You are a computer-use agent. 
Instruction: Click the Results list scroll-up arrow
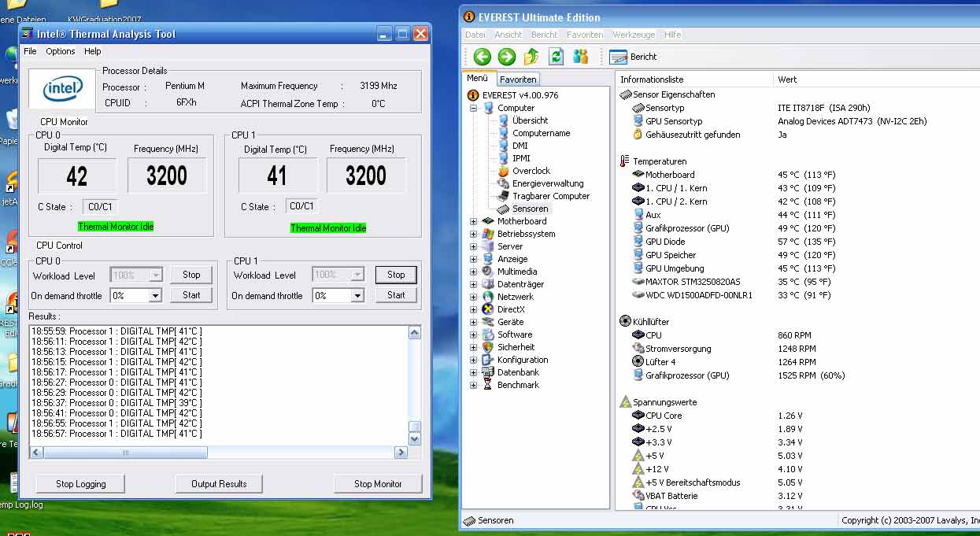pyautogui.click(x=415, y=333)
